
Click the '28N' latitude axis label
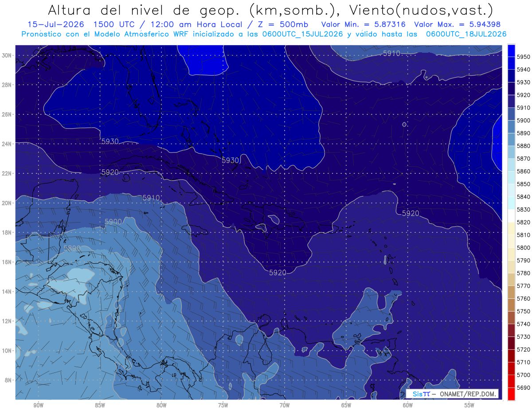pyautogui.click(x=7, y=85)
